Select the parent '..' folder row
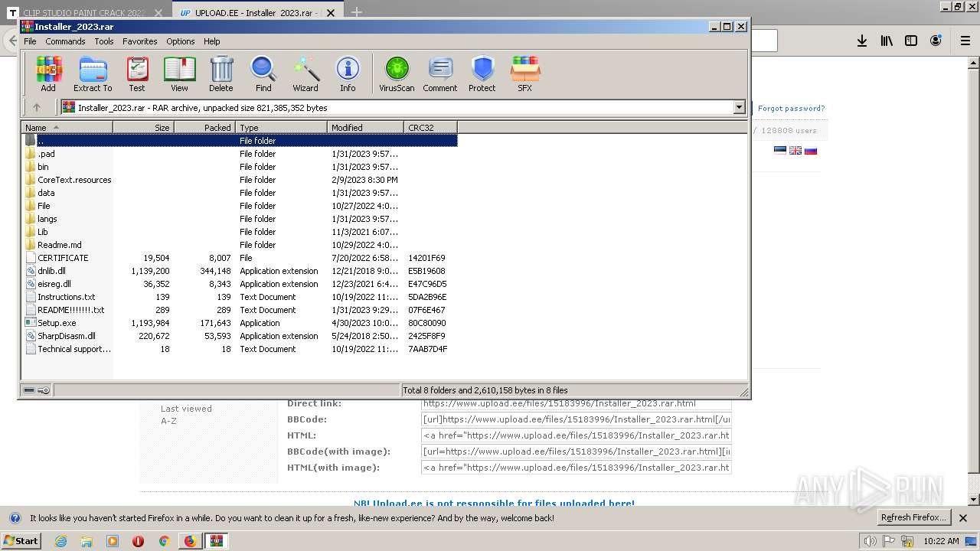Image resolution: width=980 pixels, height=551 pixels. pyautogui.click(x=239, y=141)
